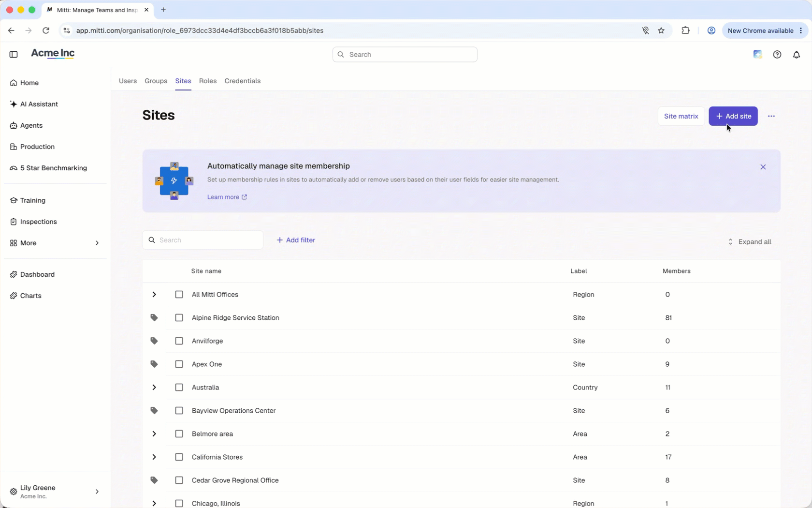Sort by Members column header
Screen dimensions: 812x508
(x=677, y=271)
